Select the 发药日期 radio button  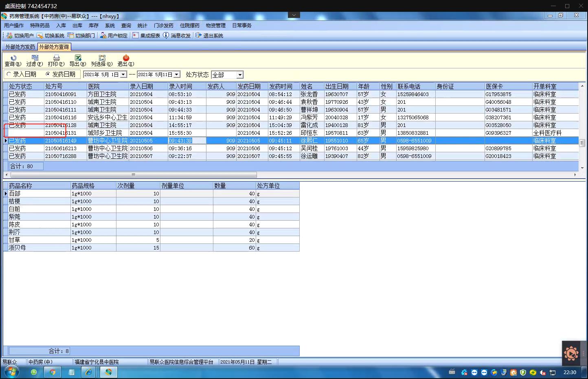(48, 74)
